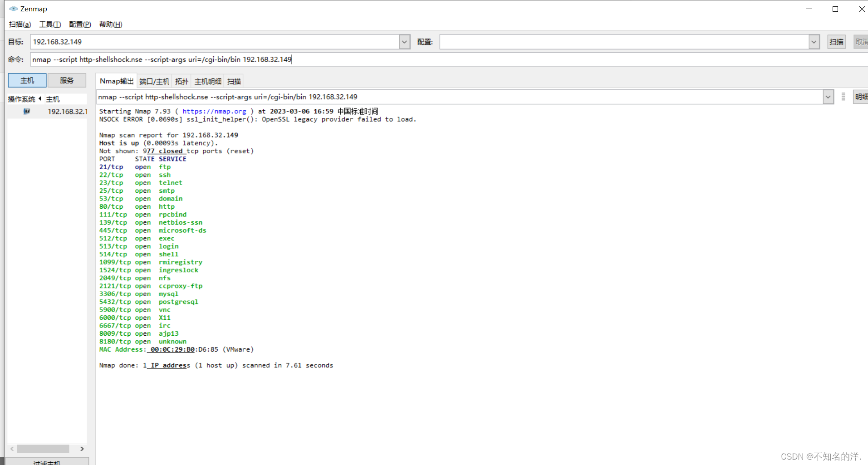Click the 'Host is up' line
This screenshot has height=465, width=868.
point(158,143)
